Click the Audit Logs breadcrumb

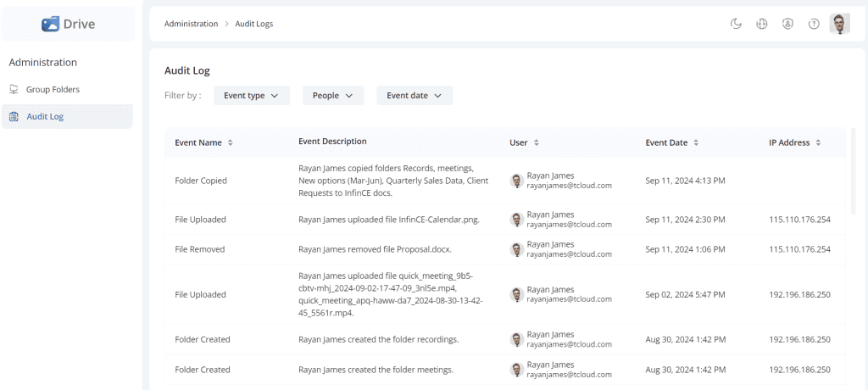254,24
